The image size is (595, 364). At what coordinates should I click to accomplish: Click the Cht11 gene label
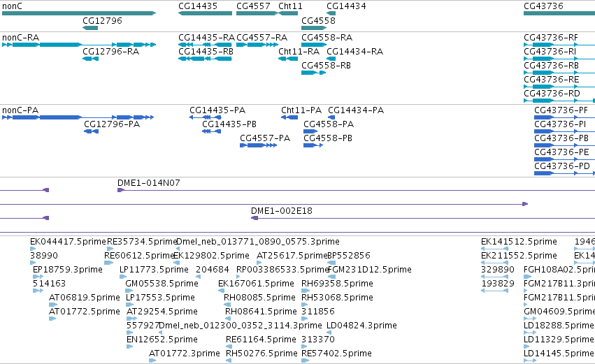[290, 6]
